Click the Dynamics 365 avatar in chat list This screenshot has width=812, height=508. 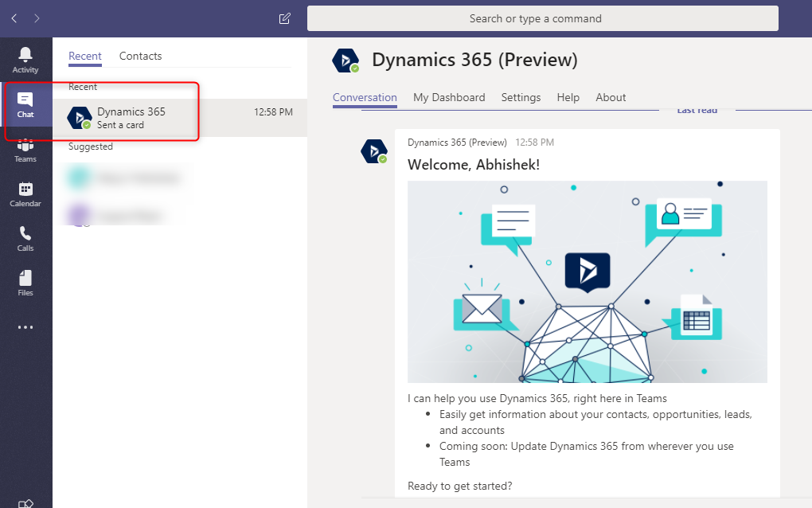click(x=80, y=118)
